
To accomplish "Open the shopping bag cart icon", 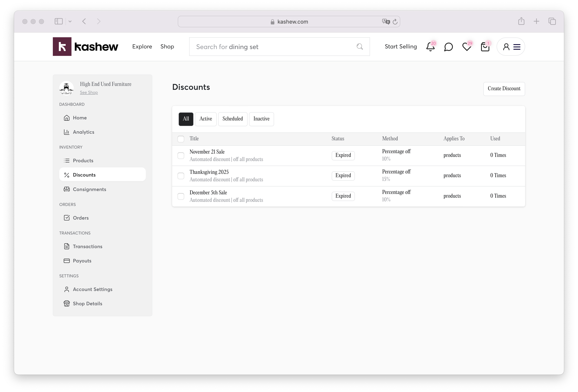I will click(x=485, y=47).
